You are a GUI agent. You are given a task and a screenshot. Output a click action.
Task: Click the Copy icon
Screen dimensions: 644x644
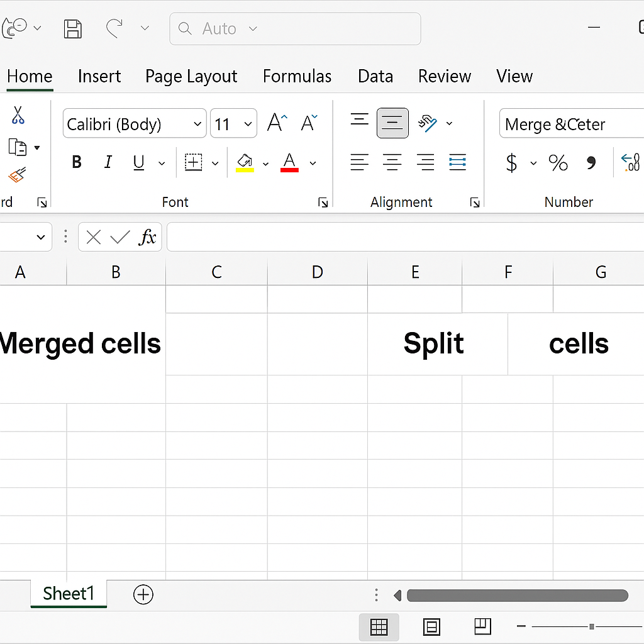18,147
